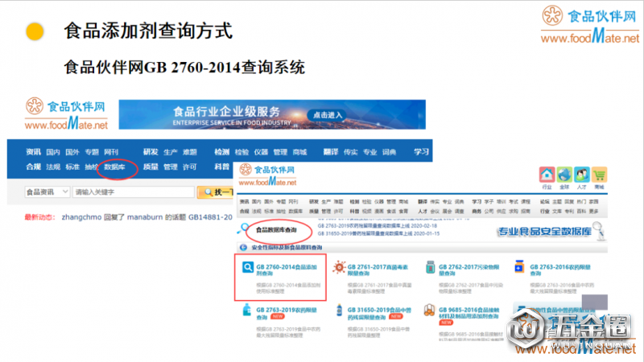The image size is (644, 362).
Task: Click description 根据GB 2760-2014食品添加剂使用标准整理
Action: click(288, 288)
